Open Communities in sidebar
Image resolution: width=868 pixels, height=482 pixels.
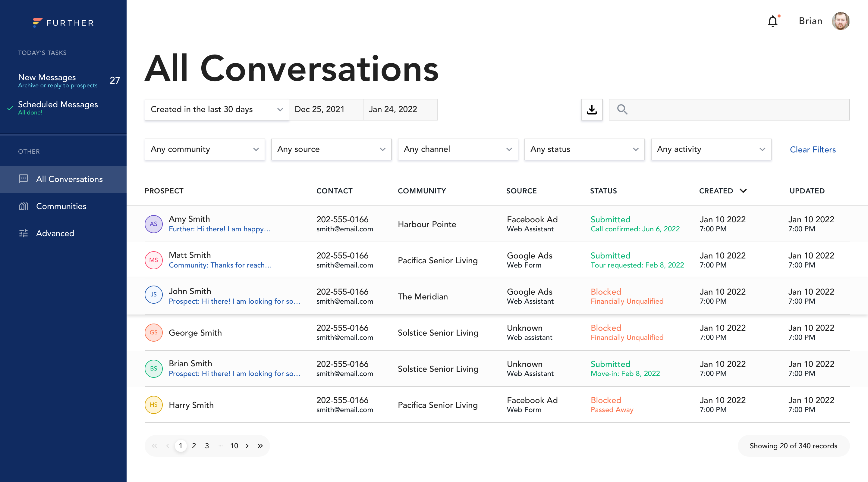click(x=63, y=206)
